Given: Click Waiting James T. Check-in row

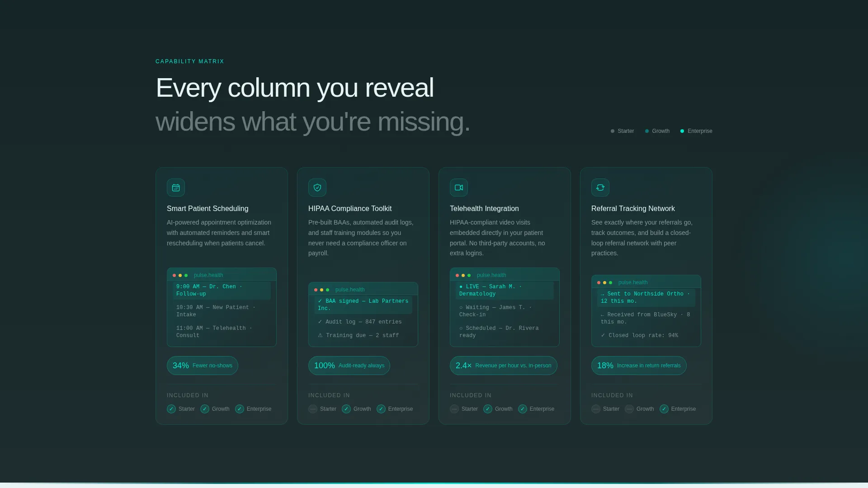Looking at the screenshot, I should [505, 311].
